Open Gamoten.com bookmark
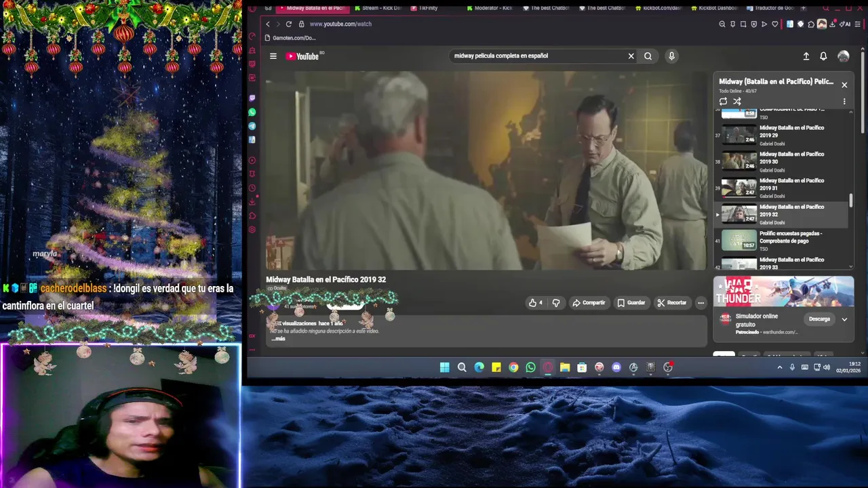 pos(290,38)
